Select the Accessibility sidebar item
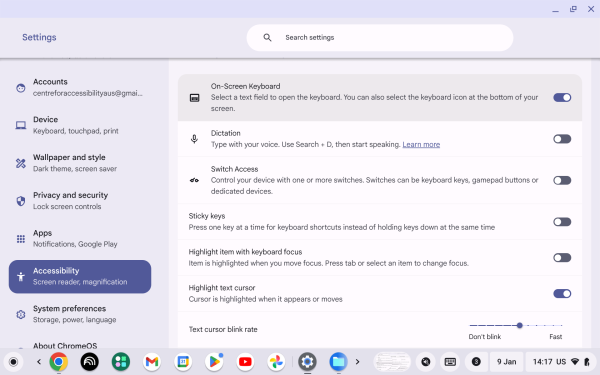600x375 pixels. click(x=80, y=277)
